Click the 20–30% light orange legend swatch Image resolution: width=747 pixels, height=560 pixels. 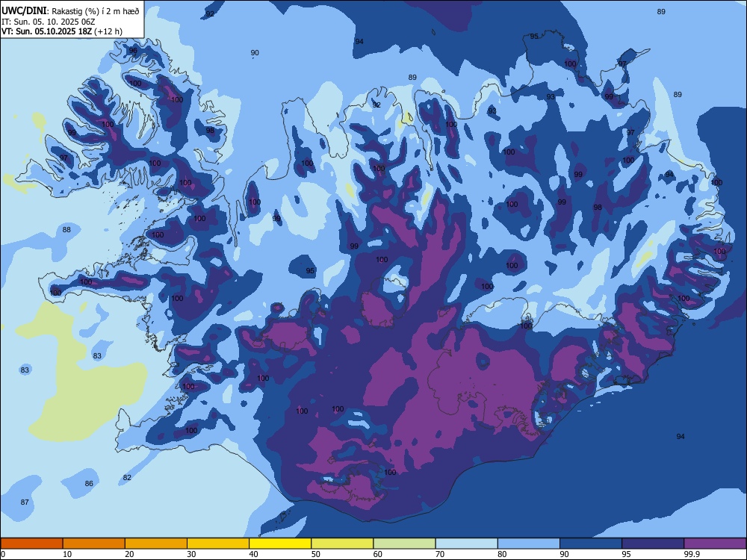tap(156, 544)
